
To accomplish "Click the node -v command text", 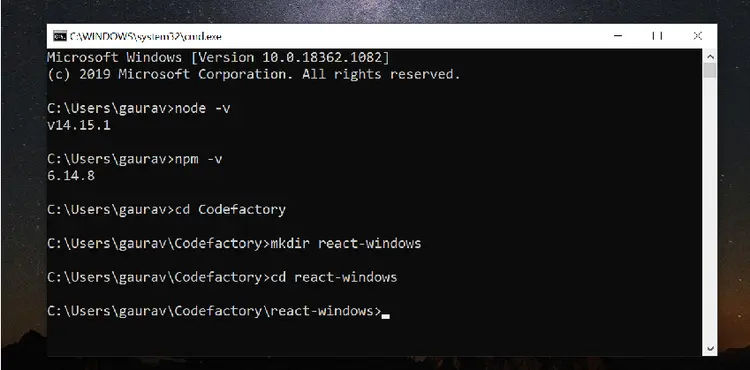I will [203, 109].
